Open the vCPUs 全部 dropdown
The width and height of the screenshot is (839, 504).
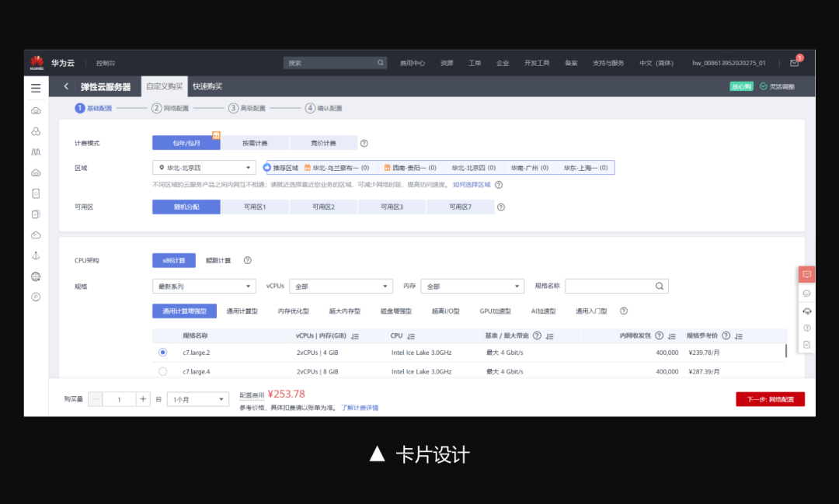[x=341, y=287]
